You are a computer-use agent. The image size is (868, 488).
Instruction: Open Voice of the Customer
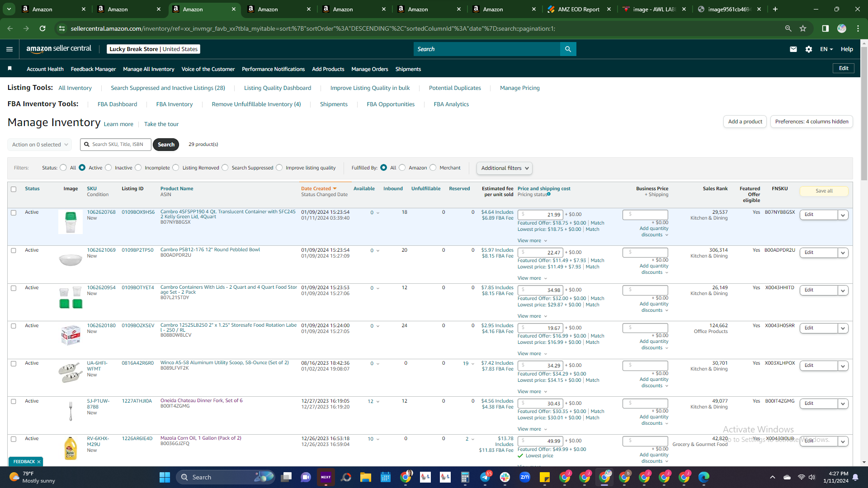208,69
